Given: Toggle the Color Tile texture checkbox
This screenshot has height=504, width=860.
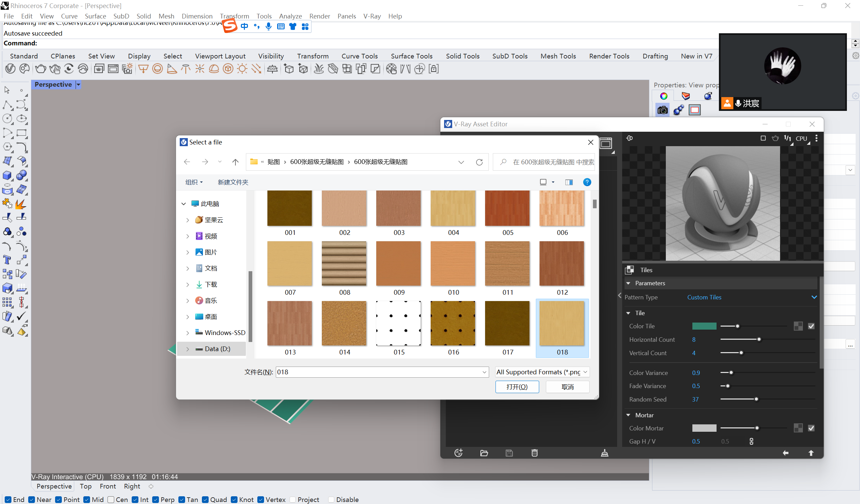Looking at the screenshot, I should [x=811, y=326].
